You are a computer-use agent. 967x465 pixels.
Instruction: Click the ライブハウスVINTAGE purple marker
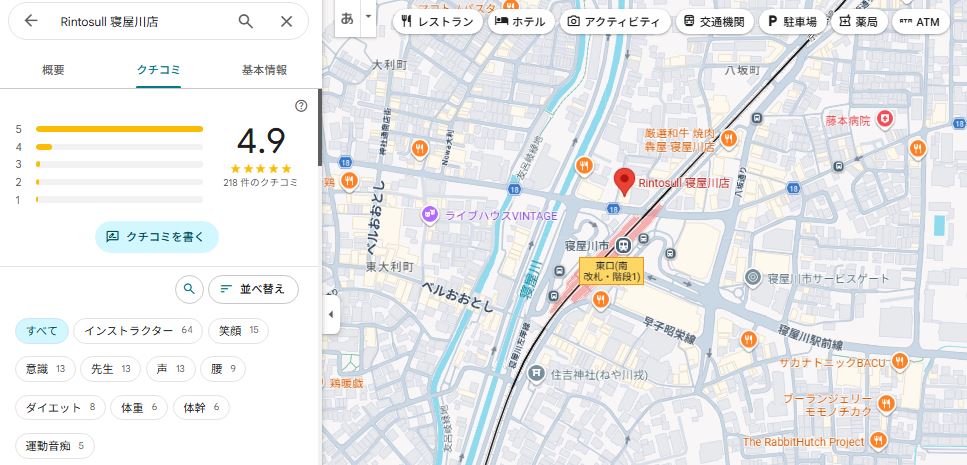point(430,214)
